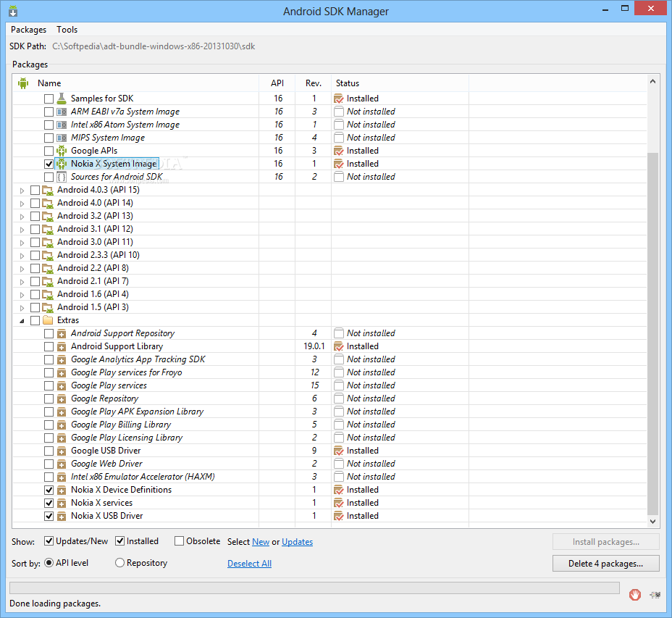
Task: Click the Delete 4 packages button
Action: 605,564
